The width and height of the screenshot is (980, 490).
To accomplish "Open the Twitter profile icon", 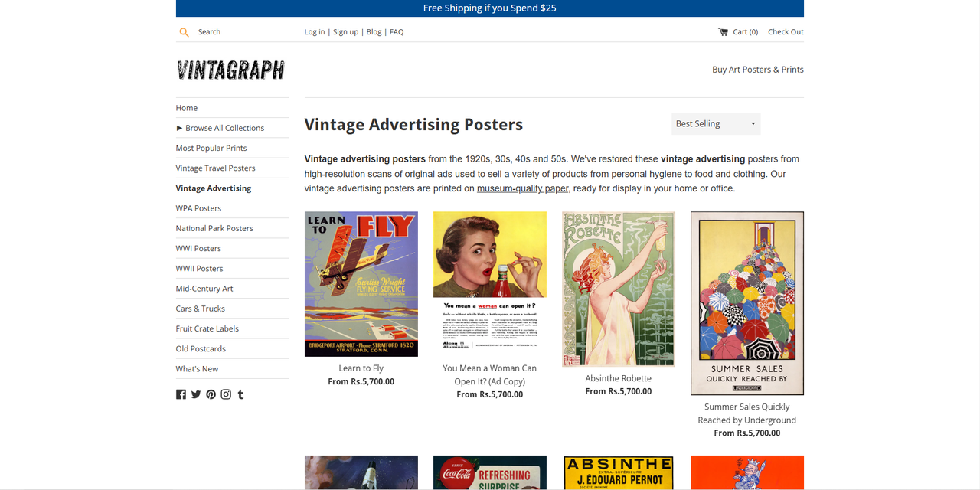I will [196, 394].
